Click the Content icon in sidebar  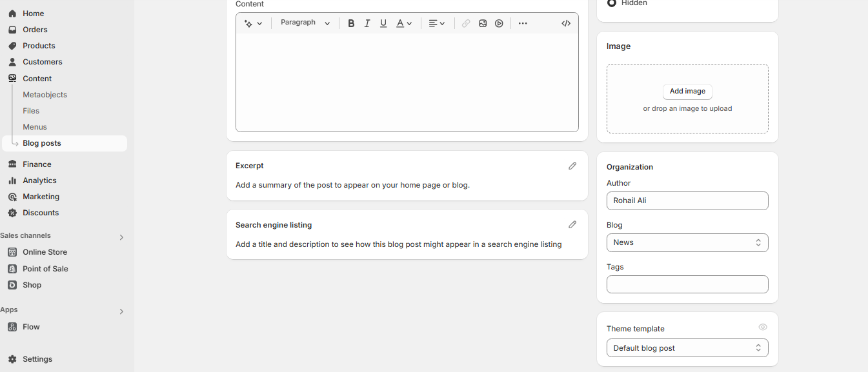[x=12, y=79]
